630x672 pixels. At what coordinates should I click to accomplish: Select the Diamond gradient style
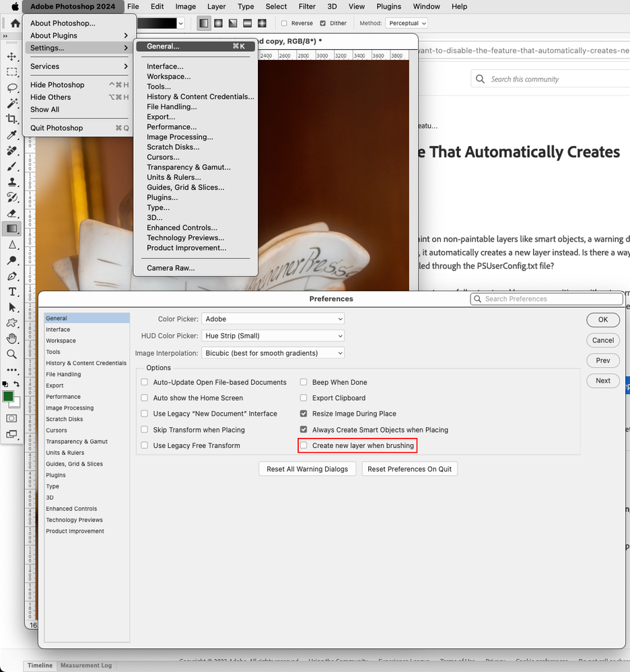(261, 23)
